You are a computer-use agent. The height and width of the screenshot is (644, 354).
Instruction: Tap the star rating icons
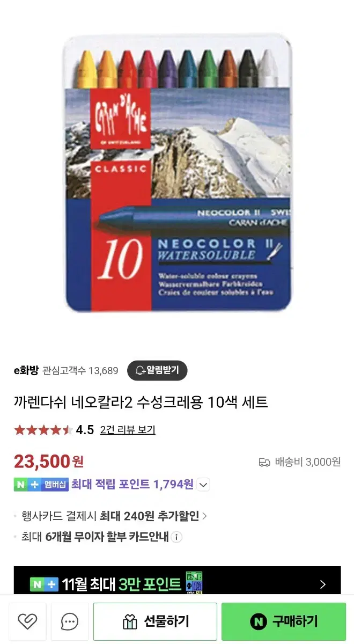click(x=43, y=430)
